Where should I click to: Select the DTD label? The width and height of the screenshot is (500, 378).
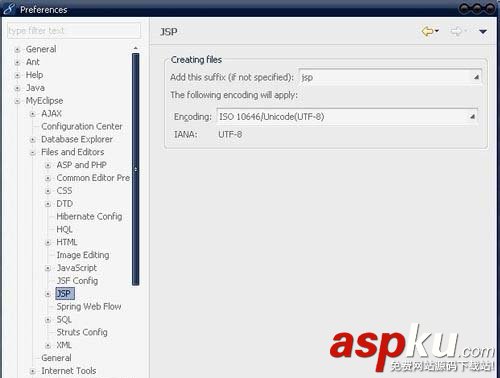pyautogui.click(x=64, y=203)
